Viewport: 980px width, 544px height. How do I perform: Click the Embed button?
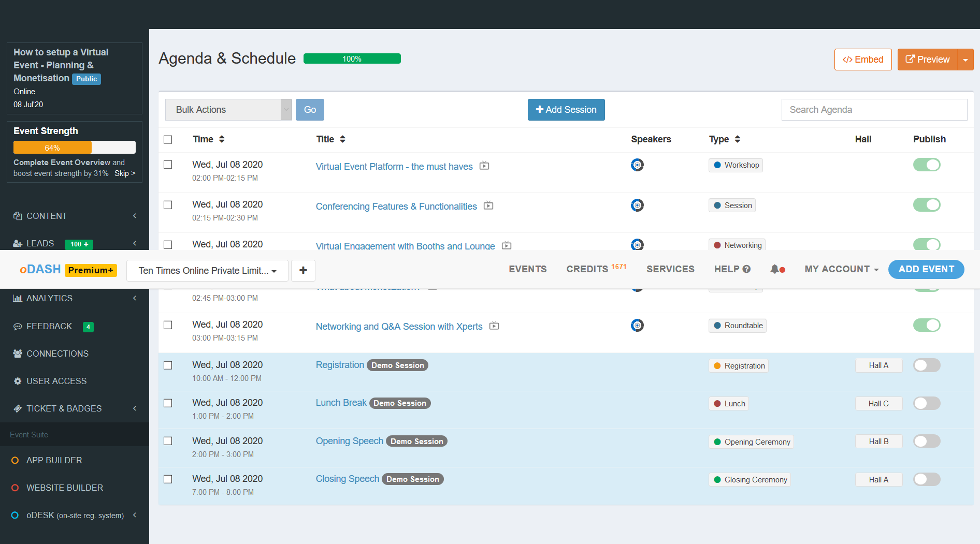point(863,60)
